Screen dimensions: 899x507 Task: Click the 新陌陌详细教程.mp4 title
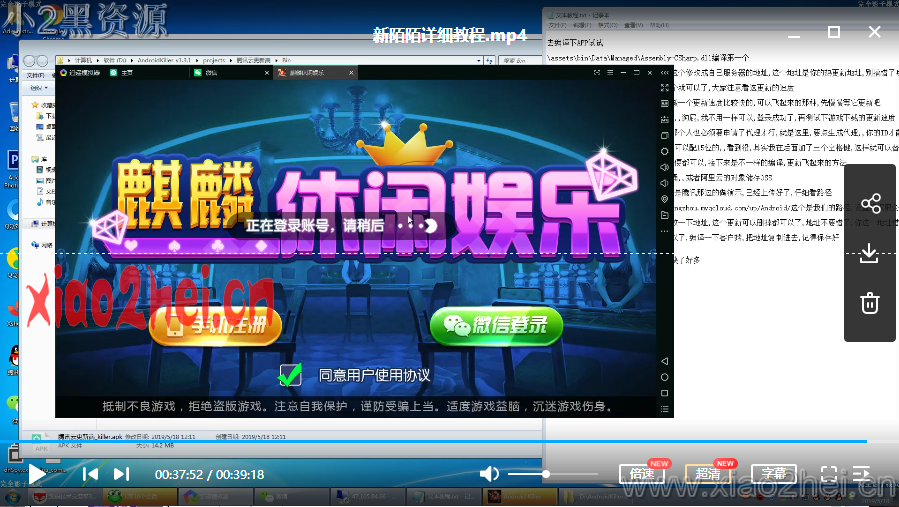pos(450,36)
